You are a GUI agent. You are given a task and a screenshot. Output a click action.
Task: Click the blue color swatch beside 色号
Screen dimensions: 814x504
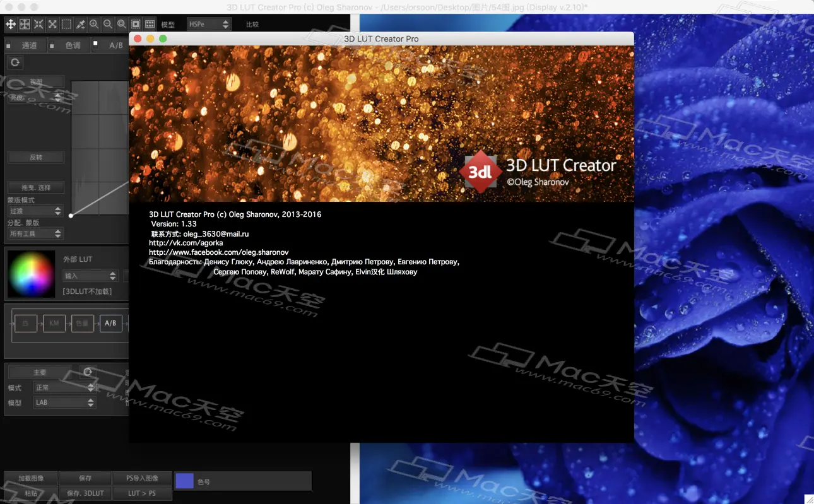184,481
